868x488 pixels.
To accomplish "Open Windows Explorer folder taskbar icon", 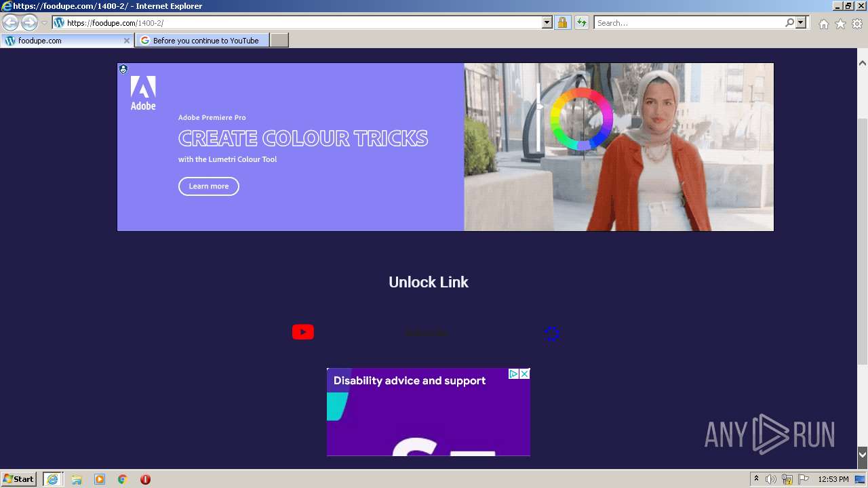I will point(77,479).
